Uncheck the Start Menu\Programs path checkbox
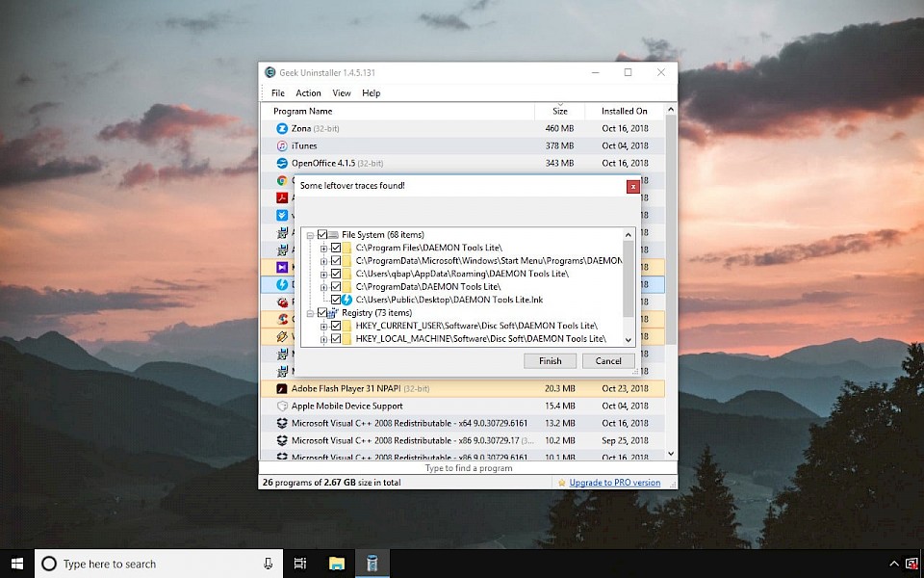The height and width of the screenshot is (578, 924). (x=336, y=261)
